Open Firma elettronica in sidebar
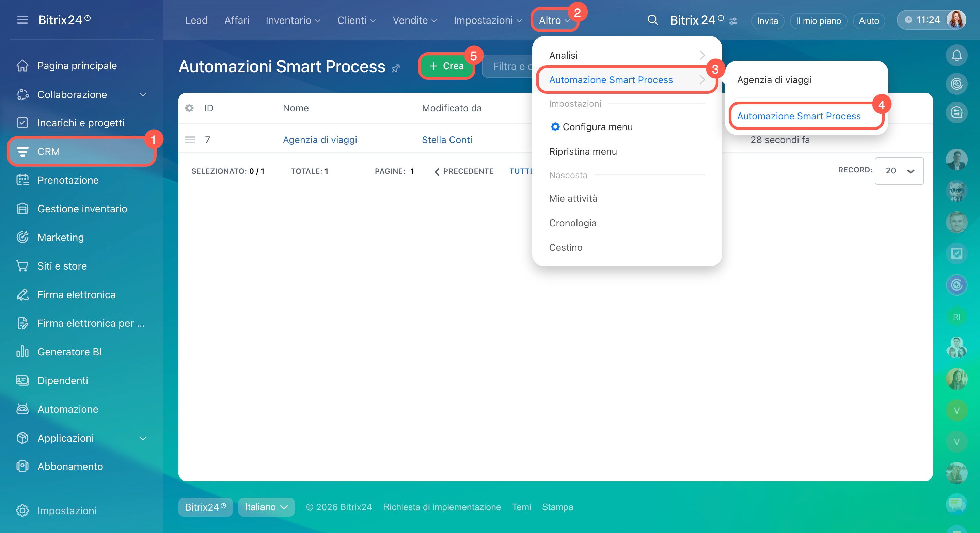980x533 pixels. tap(76, 295)
